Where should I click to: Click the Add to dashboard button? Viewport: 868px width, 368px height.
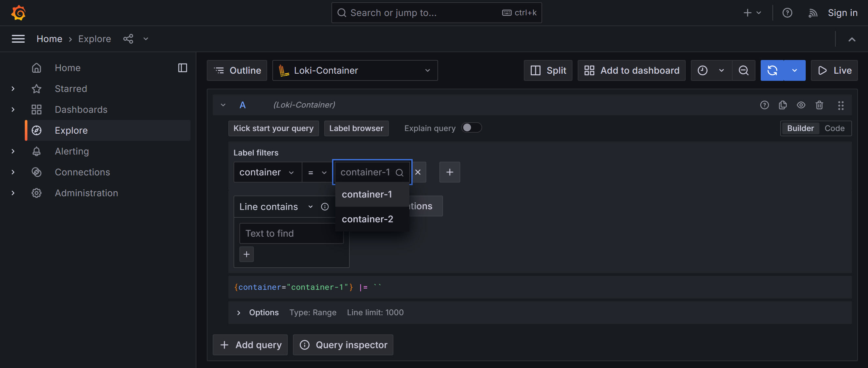click(631, 70)
